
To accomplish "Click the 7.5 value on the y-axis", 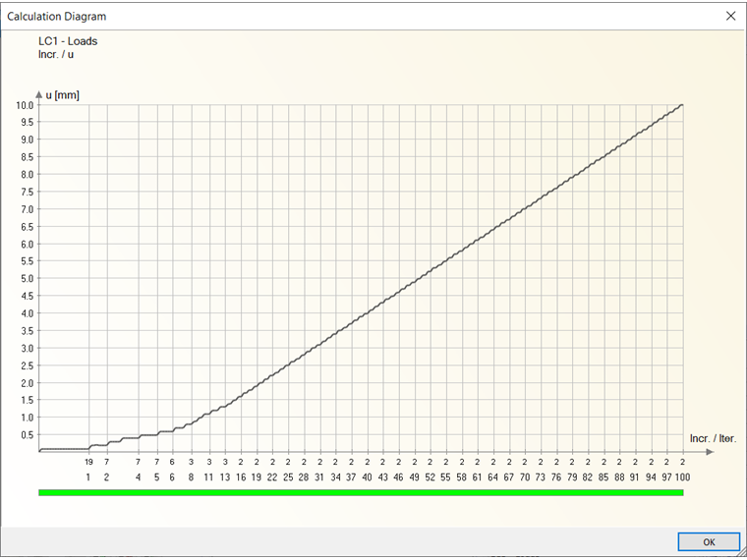I will coord(28,192).
